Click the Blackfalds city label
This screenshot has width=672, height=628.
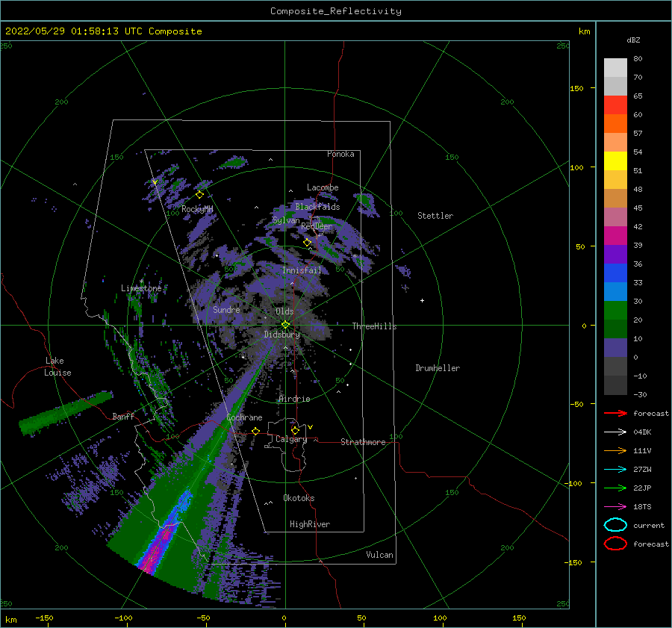tap(317, 207)
